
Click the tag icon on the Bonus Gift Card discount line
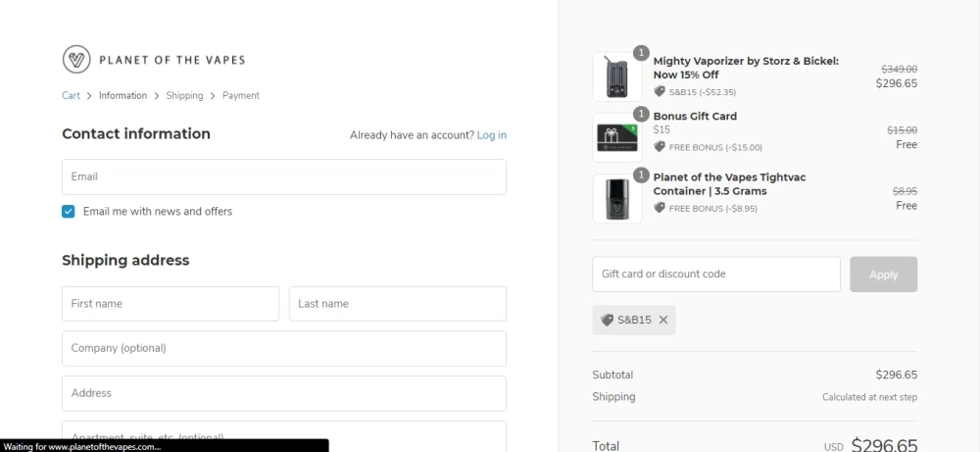point(660,147)
